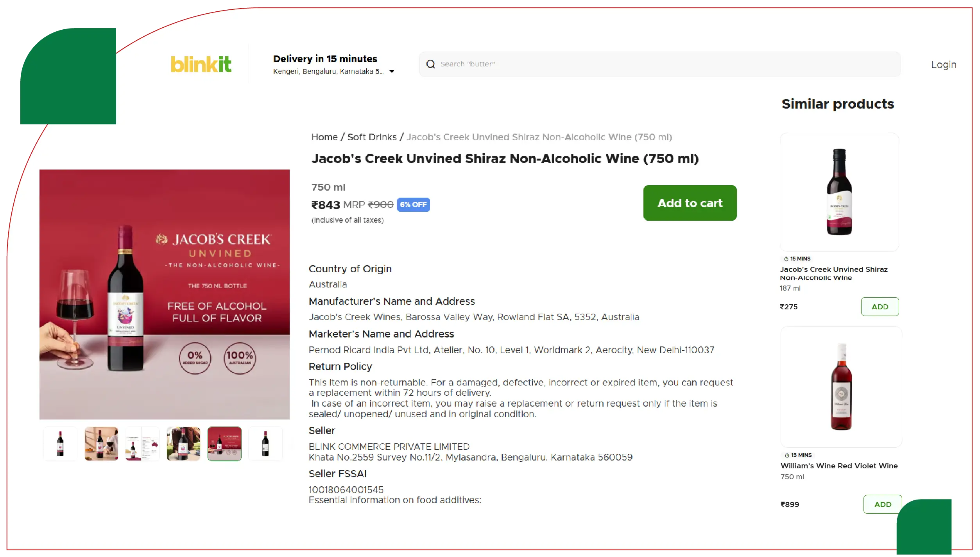Add Jacob's Creek 187 ml to cart
The height and width of the screenshot is (557, 980).
(x=880, y=307)
